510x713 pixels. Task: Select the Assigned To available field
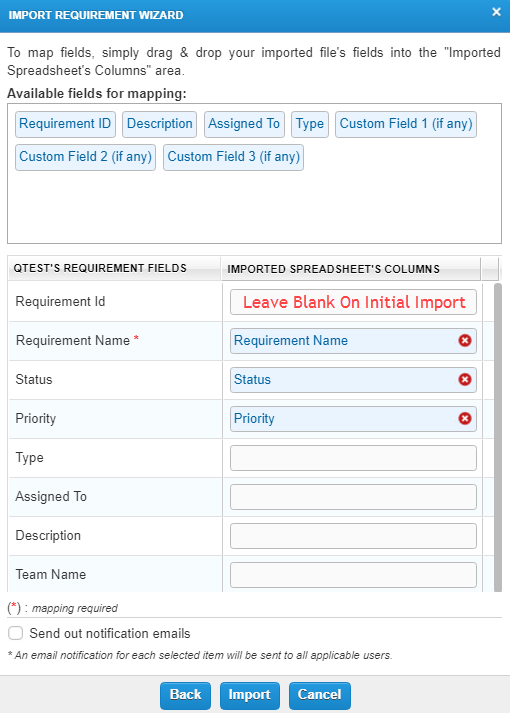pos(244,124)
